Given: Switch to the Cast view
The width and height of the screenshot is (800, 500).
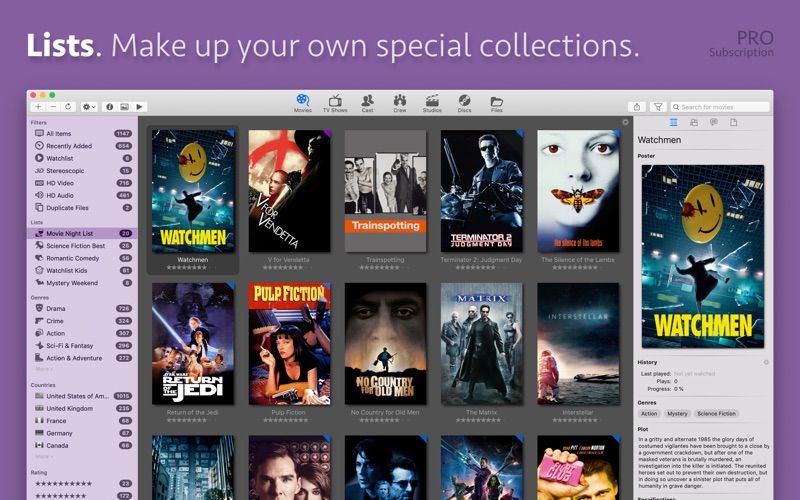Looking at the screenshot, I should point(367,103).
